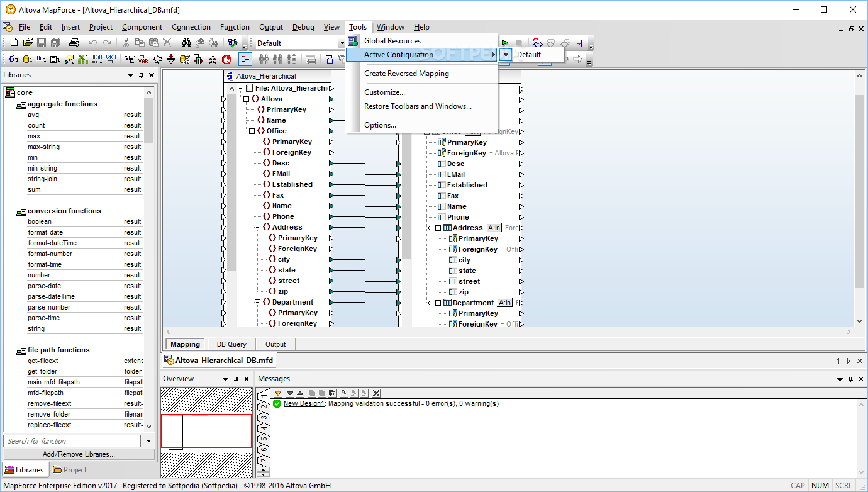This screenshot has height=492, width=868.
Task: Insert constant component icon
Action: click(x=130, y=59)
